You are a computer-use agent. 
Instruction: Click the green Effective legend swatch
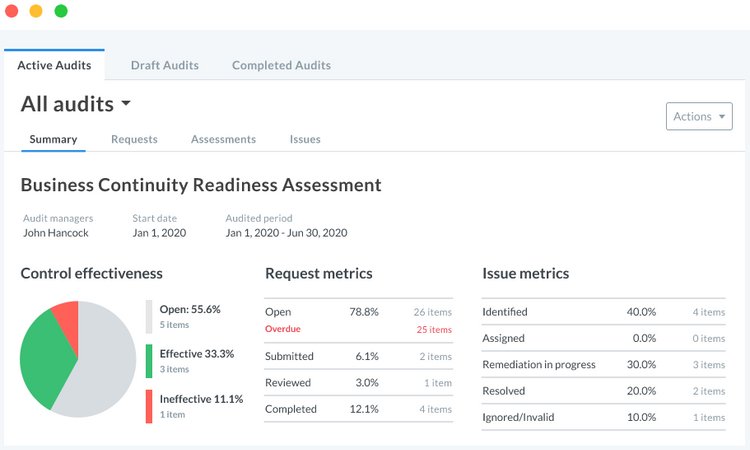(149, 361)
